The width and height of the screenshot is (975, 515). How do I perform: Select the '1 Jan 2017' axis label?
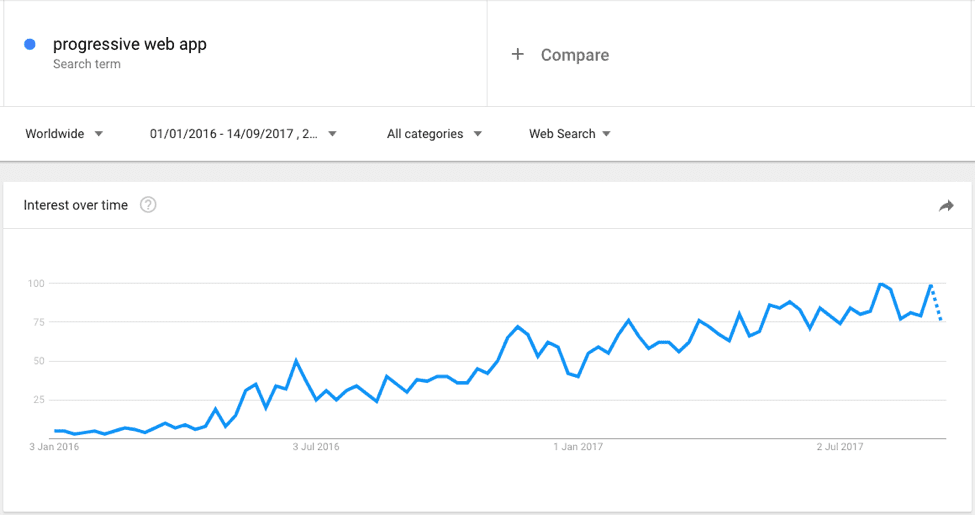point(578,447)
